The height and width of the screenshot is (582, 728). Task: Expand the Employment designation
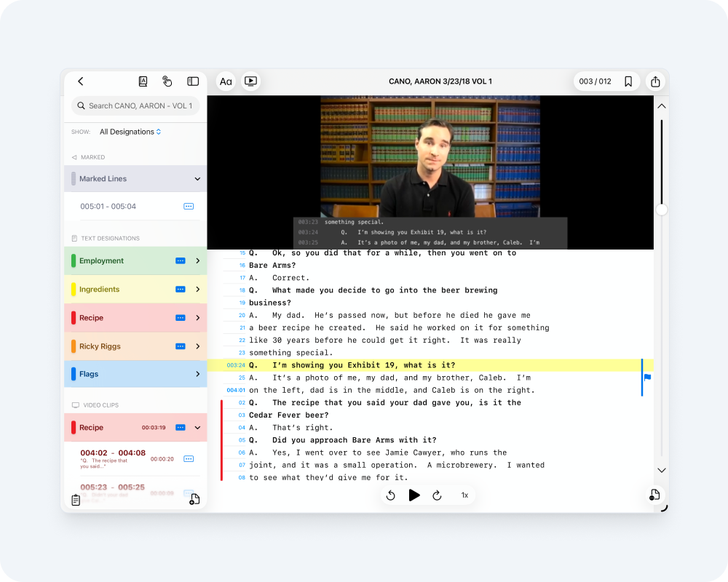[197, 260]
